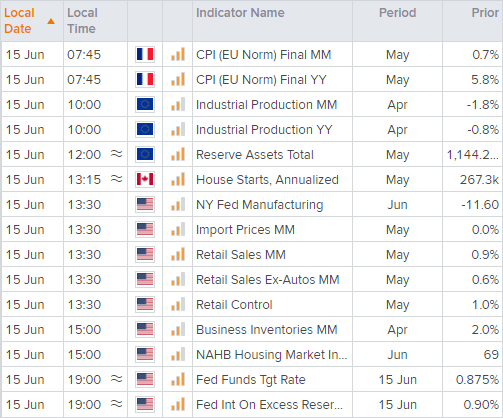This screenshot has width=503, height=418.
Task: Click the prior value 267.3k
Action: pos(479,180)
